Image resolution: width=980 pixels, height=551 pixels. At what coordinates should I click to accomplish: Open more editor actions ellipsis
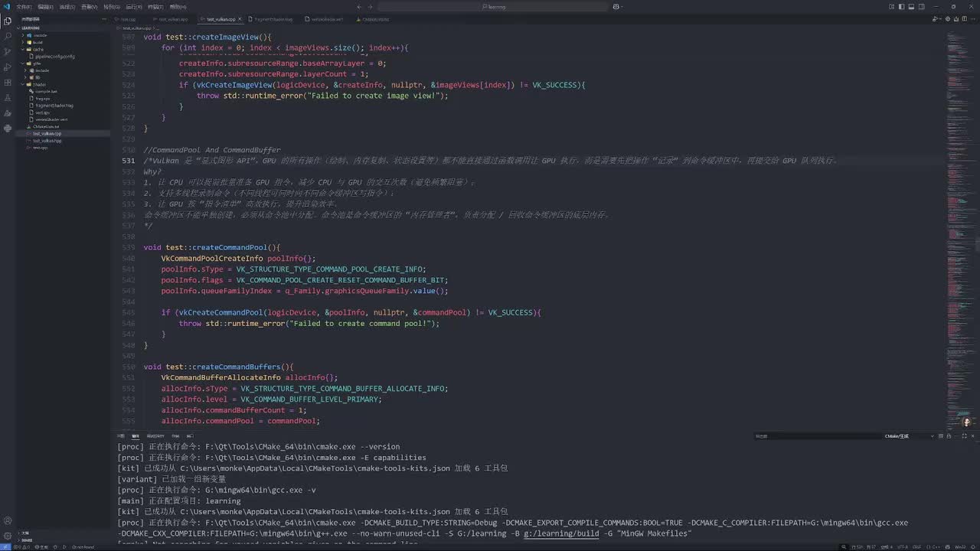(973, 19)
